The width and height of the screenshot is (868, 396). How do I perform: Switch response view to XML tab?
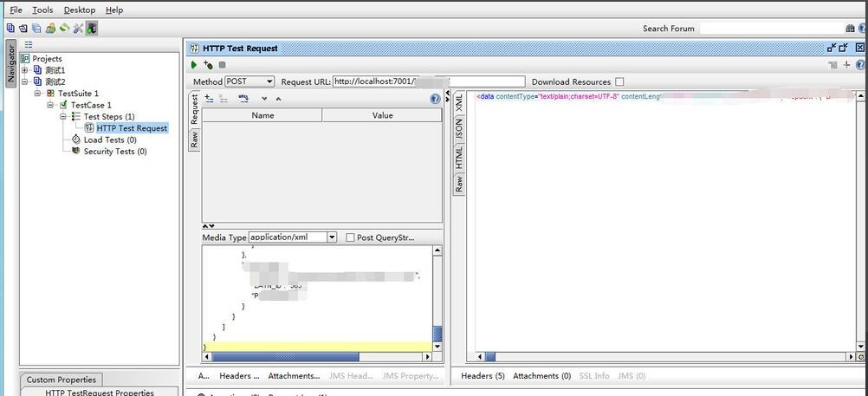tap(458, 102)
